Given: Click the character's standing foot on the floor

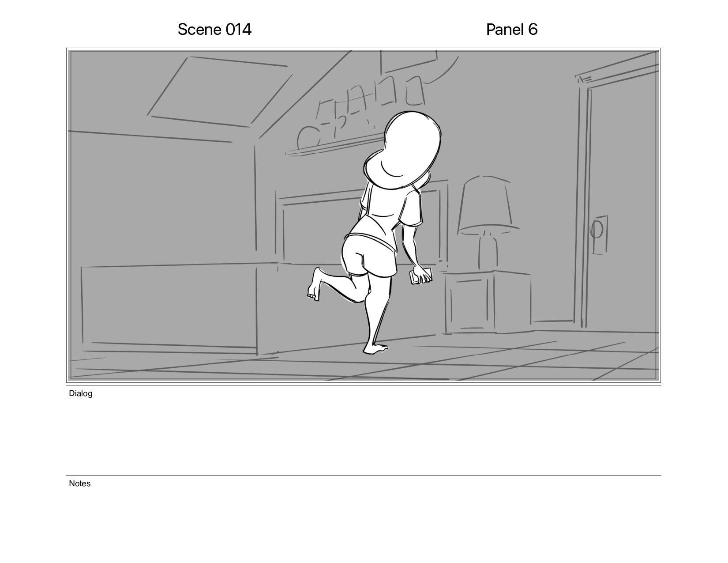Looking at the screenshot, I should [375, 348].
